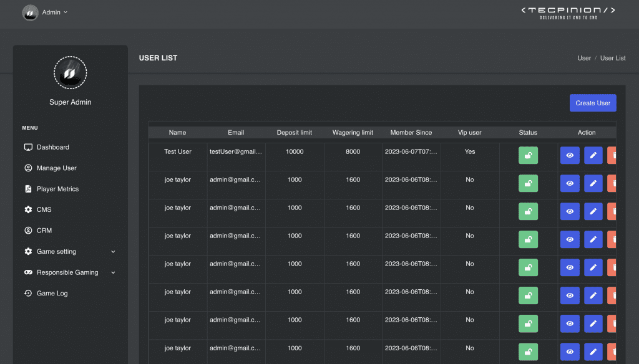Click the Wagering limit column header

pos(353,132)
